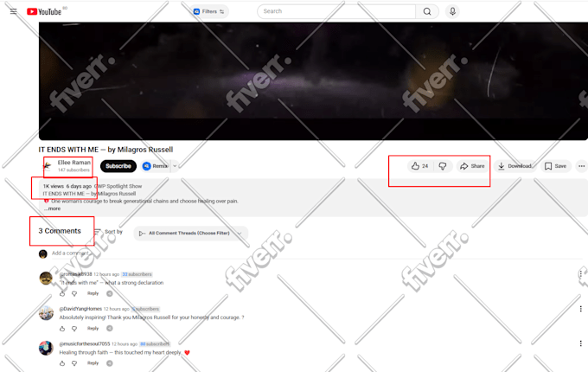Open the Ellee Raman channel link
This screenshot has height=372, width=588.
pos(73,163)
